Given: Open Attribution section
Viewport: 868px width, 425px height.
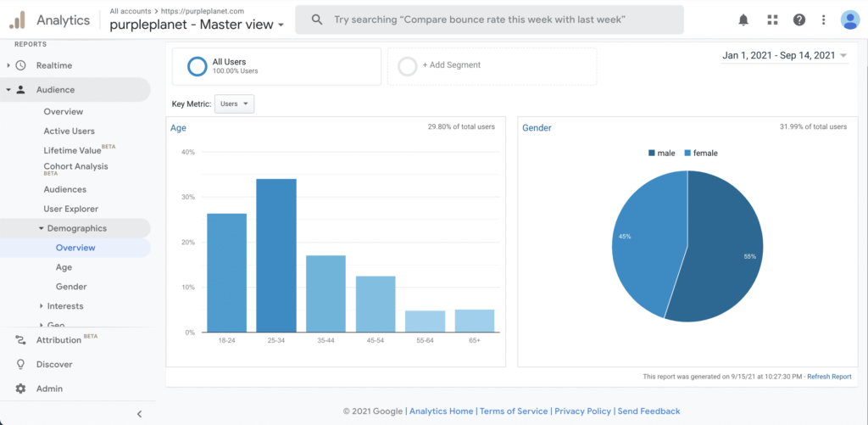Looking at the screenshot, I should (x=58, y=339).
